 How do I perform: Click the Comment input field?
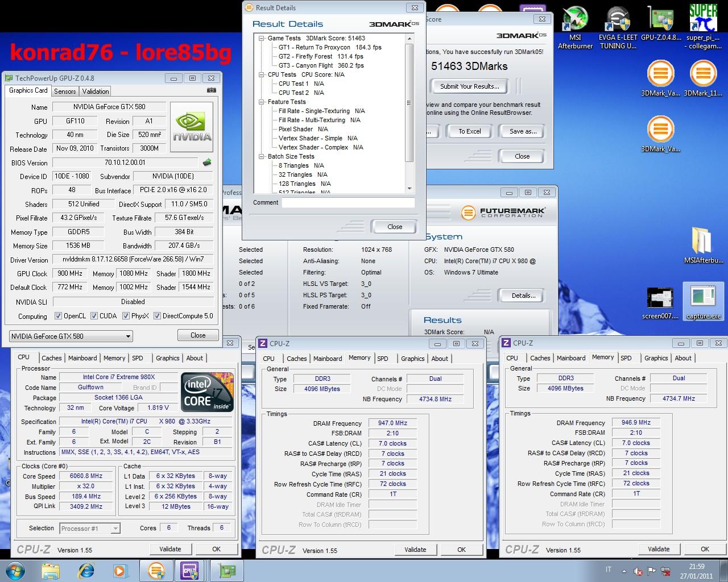pyautogui.click(x=348, y=202)
